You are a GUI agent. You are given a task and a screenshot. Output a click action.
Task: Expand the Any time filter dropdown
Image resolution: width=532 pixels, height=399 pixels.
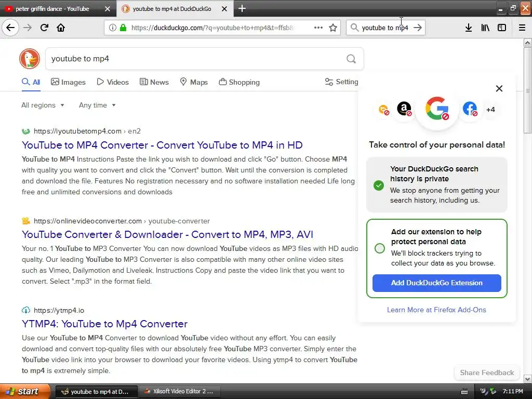click(97, 105)
